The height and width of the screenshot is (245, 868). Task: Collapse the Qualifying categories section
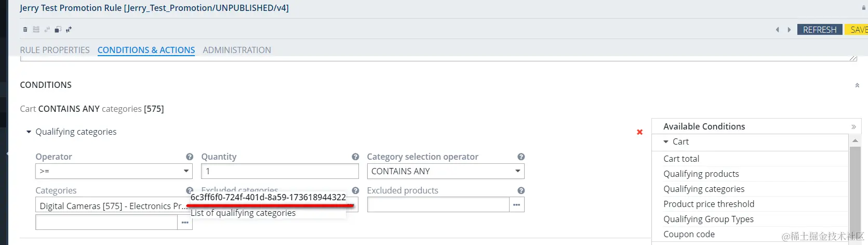tap(29, 132)
